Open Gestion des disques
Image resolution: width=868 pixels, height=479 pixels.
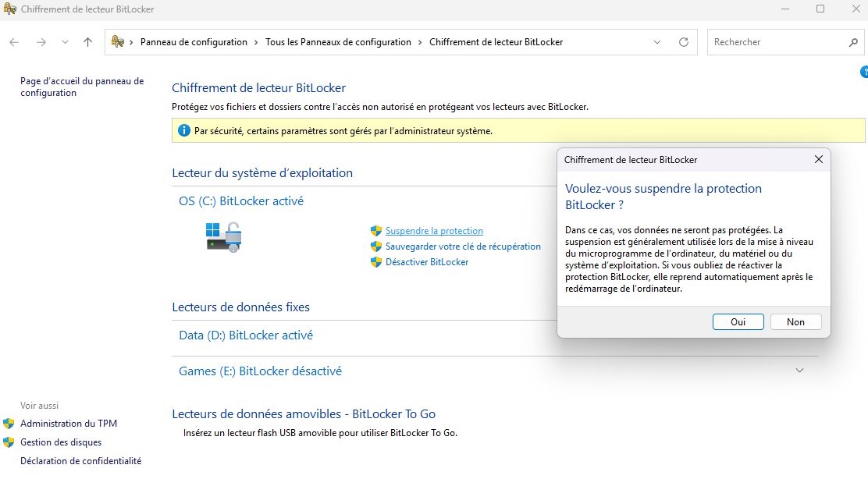(61, 442)
